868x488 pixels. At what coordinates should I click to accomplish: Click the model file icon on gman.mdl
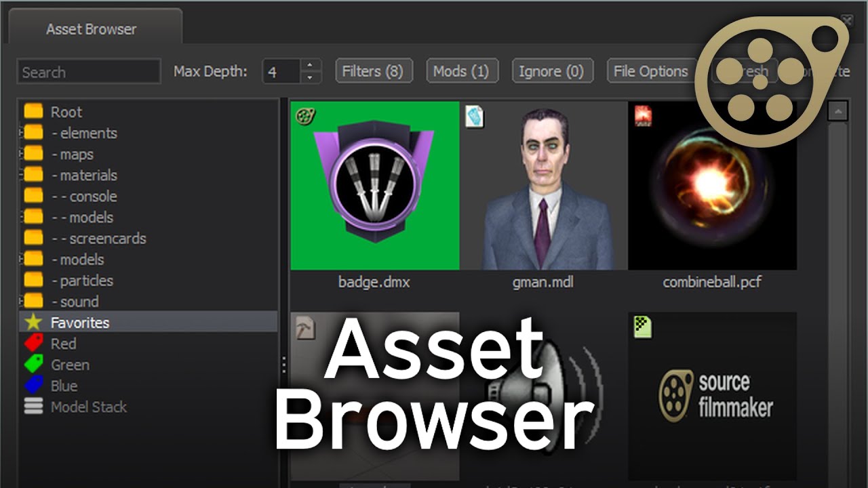475,117
